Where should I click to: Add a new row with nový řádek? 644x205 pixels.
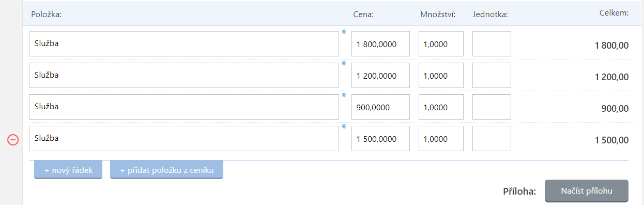[68, 170]
